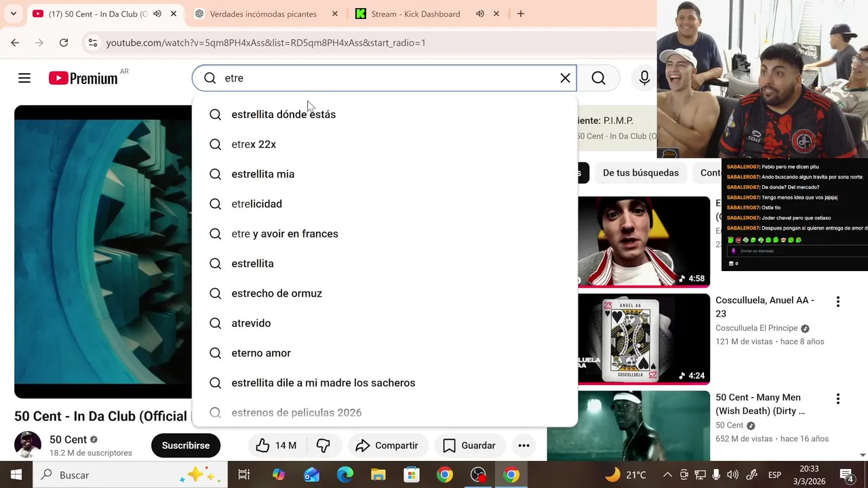The image size is (868, 488).
Task: Open the Windows Start menu
Action: click(x=16, y=475)
